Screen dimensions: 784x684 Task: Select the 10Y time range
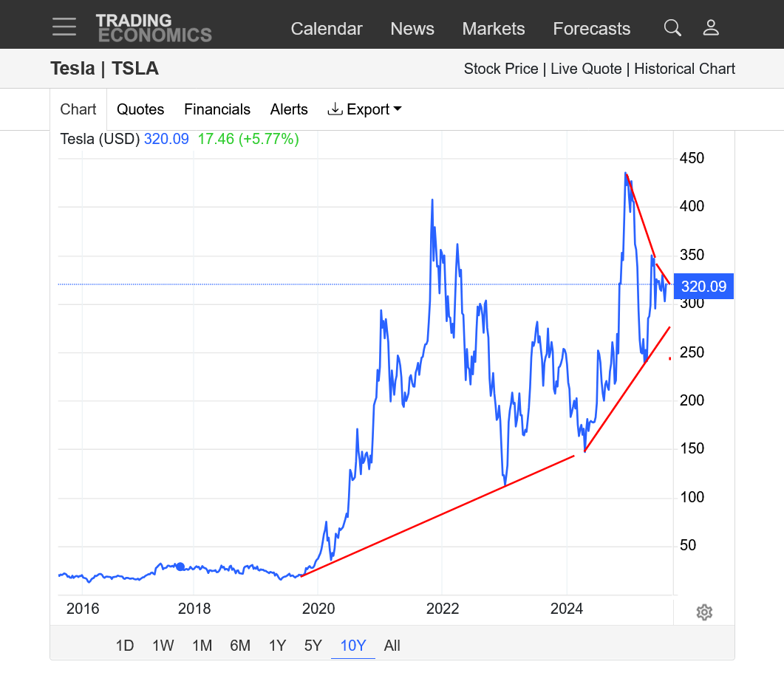tap(353, 645)
